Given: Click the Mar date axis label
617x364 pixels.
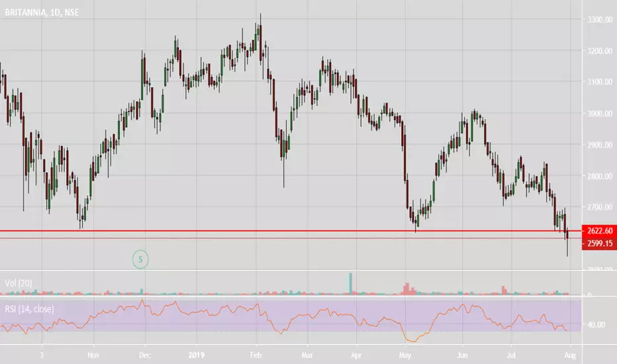Looking at the screenshot, I should (x=307, y=355).
